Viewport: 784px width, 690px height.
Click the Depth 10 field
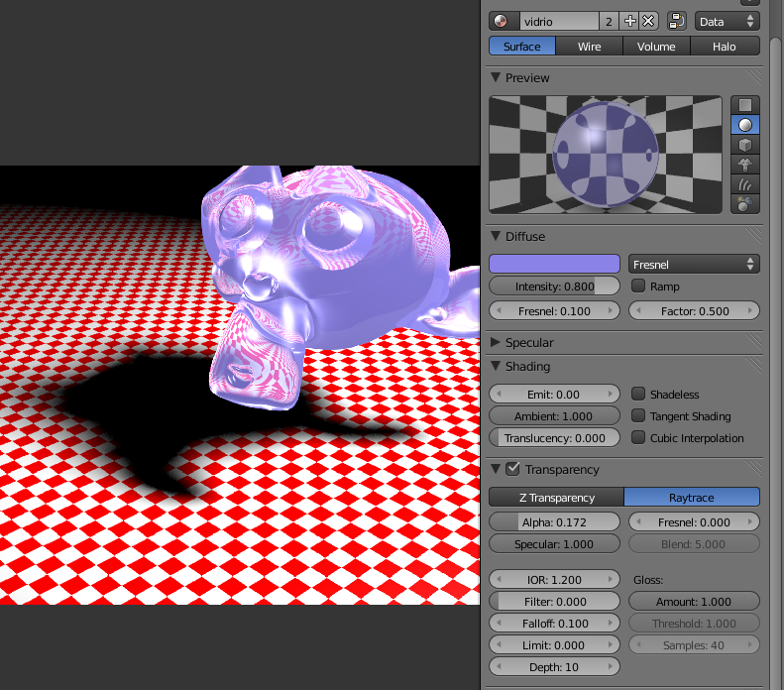click(554, 667)
